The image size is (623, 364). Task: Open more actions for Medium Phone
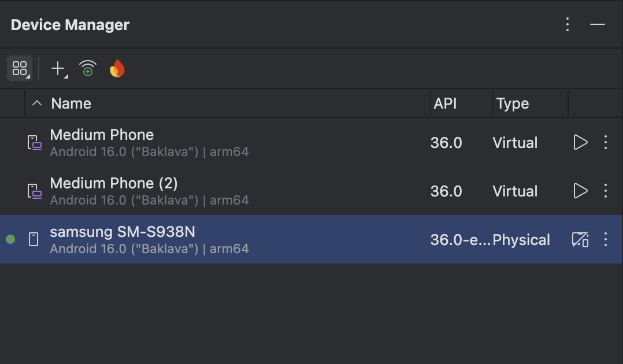click(x=606, y=143)
